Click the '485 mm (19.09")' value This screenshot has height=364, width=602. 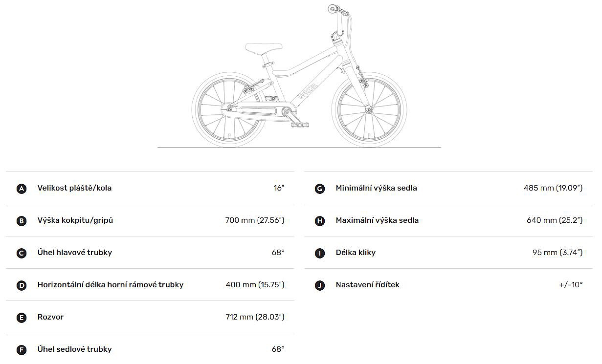pos(553,188)
